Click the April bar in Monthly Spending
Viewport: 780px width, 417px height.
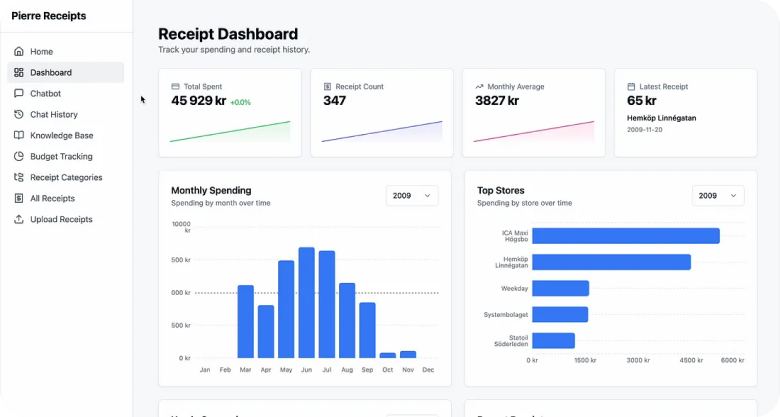266,331
